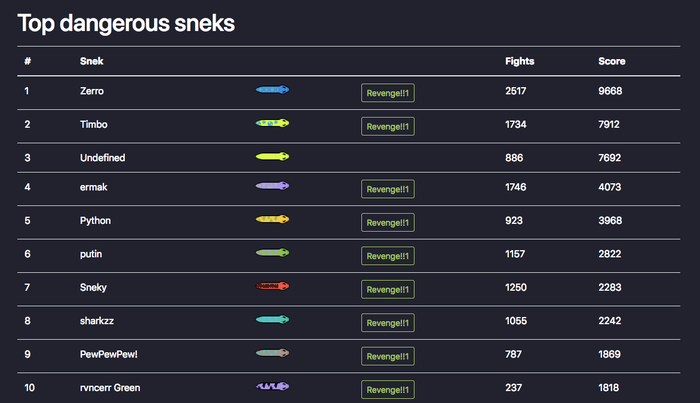
Task: Click Sneky's red and black snake icon
Action: click(273, 286)
